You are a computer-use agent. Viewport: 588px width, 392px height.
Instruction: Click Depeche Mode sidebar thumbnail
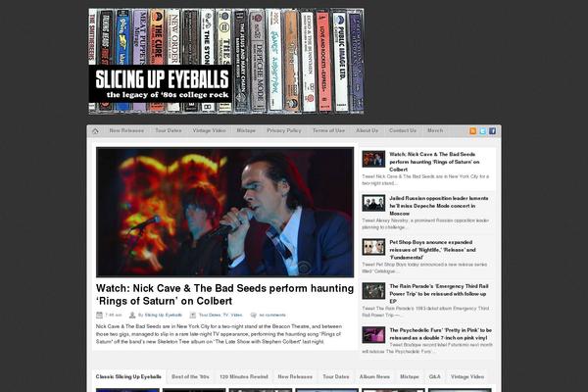pyautogui.click(x=373, y=203)
